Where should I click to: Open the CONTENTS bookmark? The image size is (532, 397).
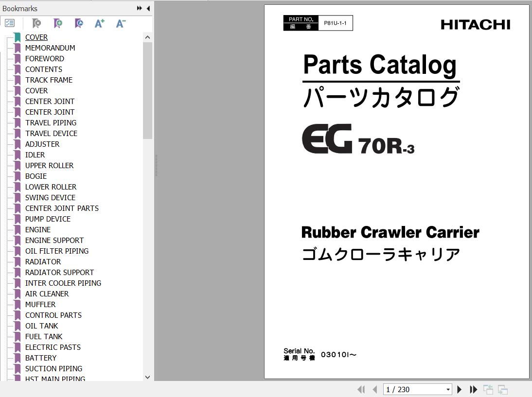pos(43,69)
